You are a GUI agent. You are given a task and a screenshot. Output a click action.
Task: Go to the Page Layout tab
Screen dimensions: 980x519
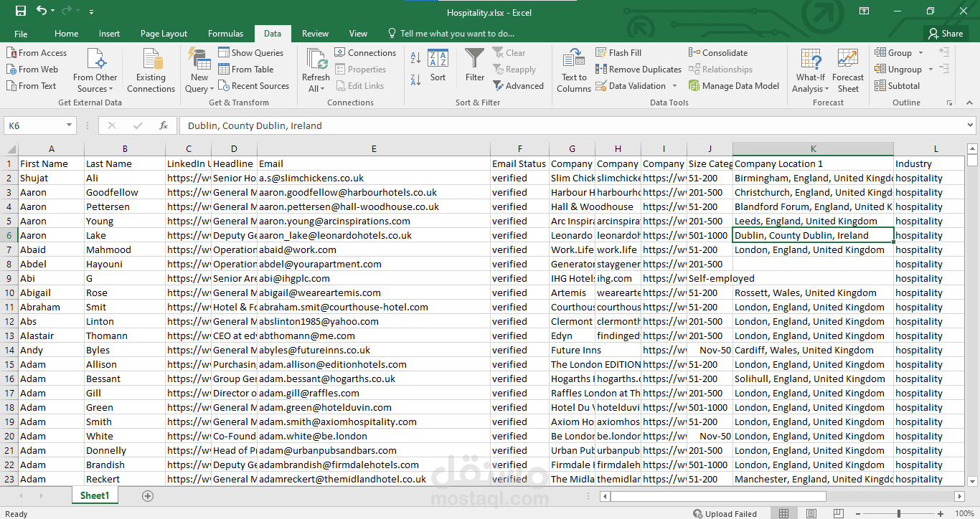[164, 34]
